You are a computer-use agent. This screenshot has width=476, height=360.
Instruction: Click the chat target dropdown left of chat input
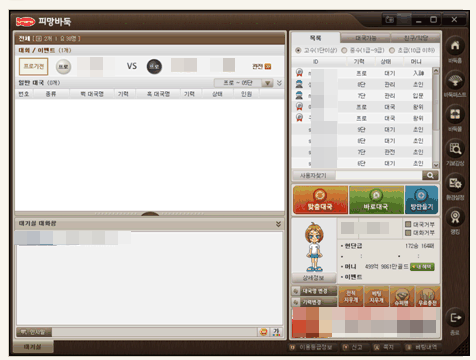pyautogui.click(x=34, y=332)
